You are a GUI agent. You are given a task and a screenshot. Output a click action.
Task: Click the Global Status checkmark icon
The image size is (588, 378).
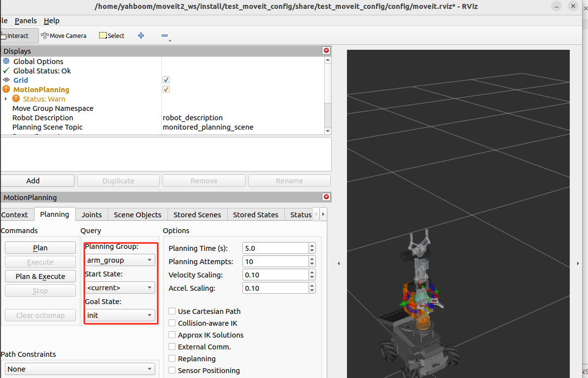6,70
